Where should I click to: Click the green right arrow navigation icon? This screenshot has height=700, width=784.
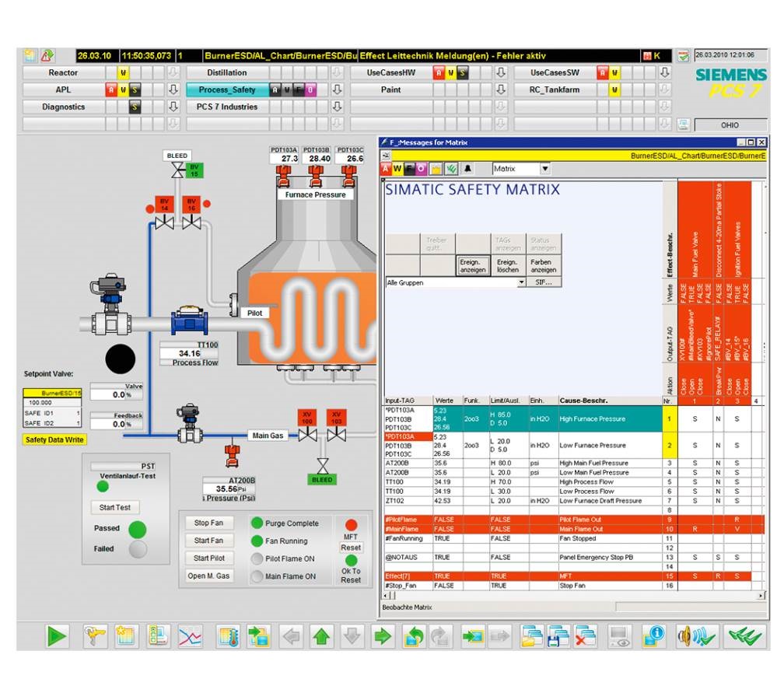[382, 636]
